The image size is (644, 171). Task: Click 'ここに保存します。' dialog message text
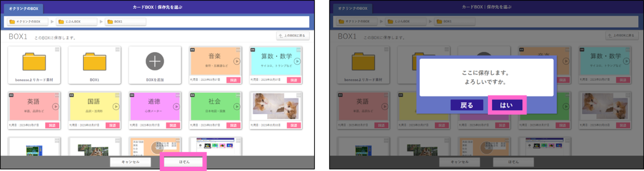485,73
